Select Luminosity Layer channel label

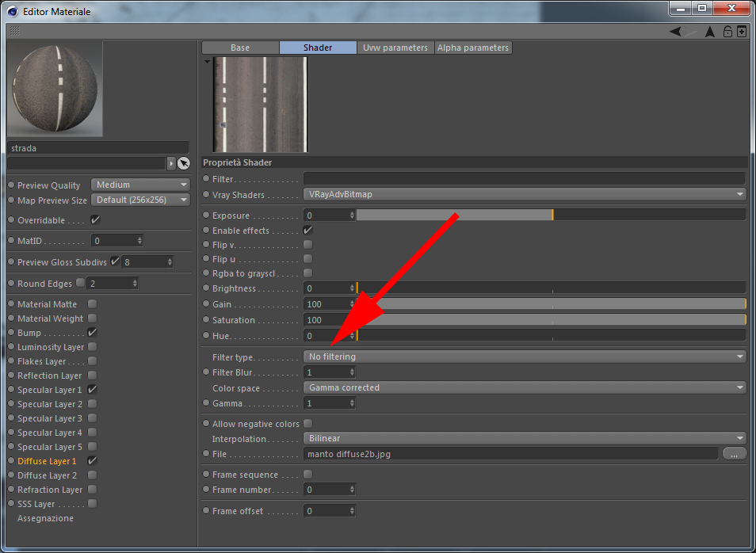coord(51,347)
